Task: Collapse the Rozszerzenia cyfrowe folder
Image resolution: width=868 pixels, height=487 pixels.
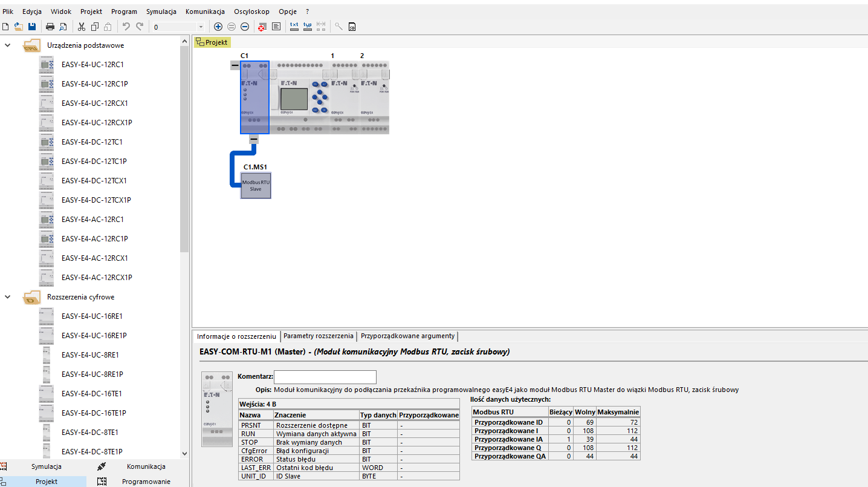Action: (x=7, y=297)
